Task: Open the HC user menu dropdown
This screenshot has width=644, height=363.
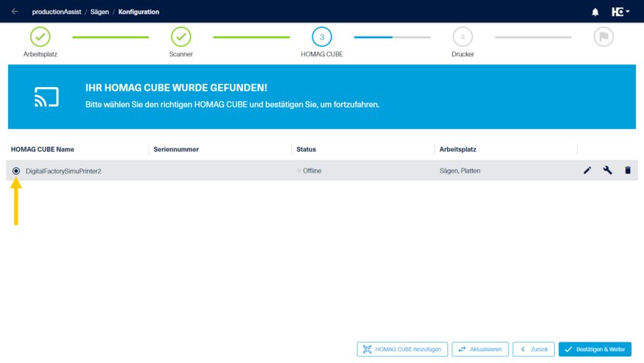Action: (620, 12)
